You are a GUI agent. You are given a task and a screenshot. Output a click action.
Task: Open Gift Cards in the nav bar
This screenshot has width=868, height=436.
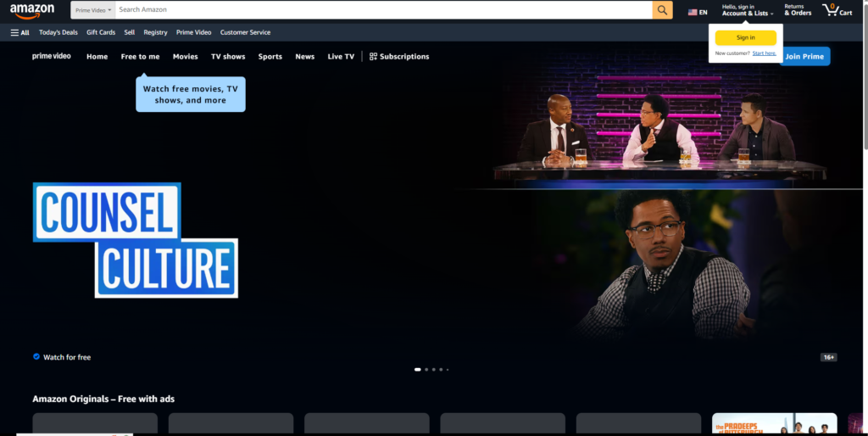click(x=101, y=33)
